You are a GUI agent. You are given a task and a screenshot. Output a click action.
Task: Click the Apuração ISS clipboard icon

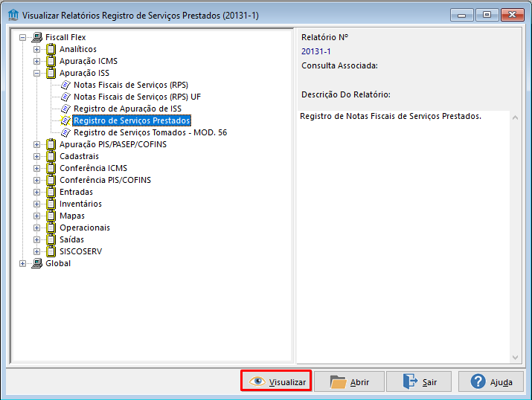coord(51,73)
